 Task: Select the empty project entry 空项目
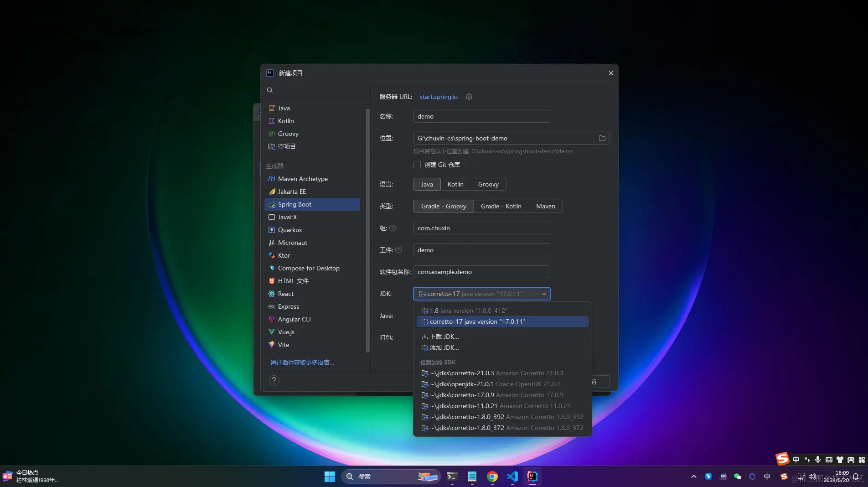(312, 146)
